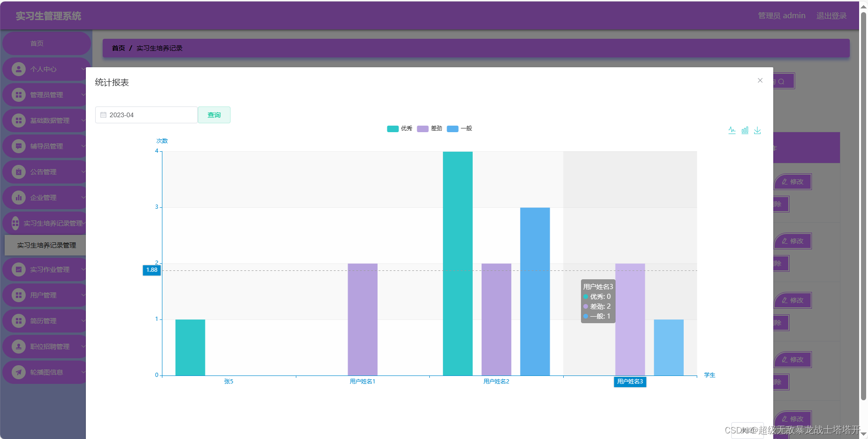Toggle the 一般 legend series
This screenshot has height=439, width=868.
pos(459,128)
